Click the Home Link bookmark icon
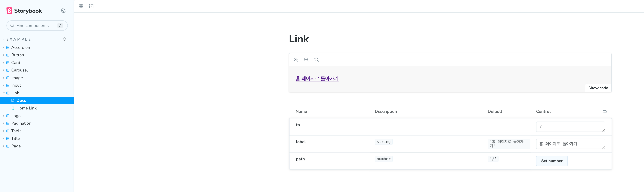This screenshot has height=192, width=644. (x=13, y=108)
